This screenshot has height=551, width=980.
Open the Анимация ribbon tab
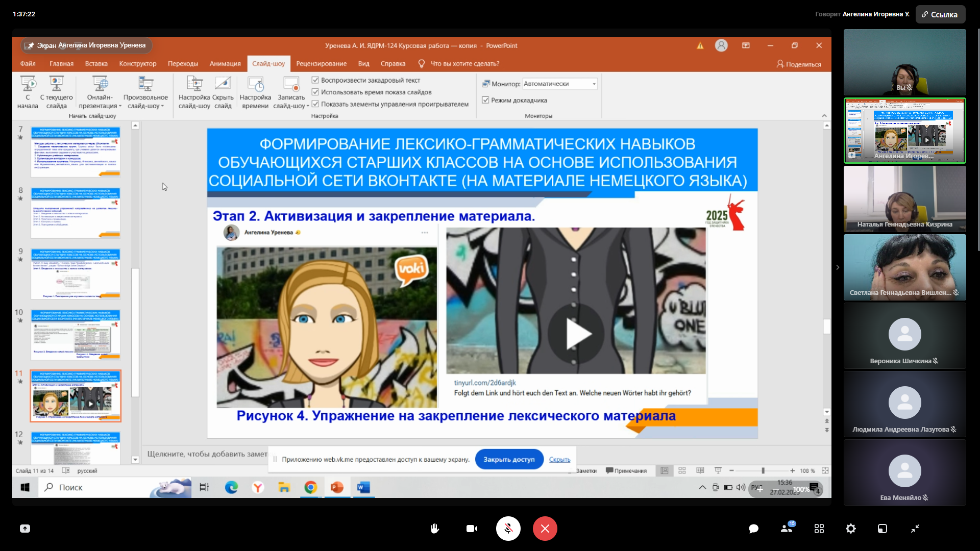click(x=225, y=64)
